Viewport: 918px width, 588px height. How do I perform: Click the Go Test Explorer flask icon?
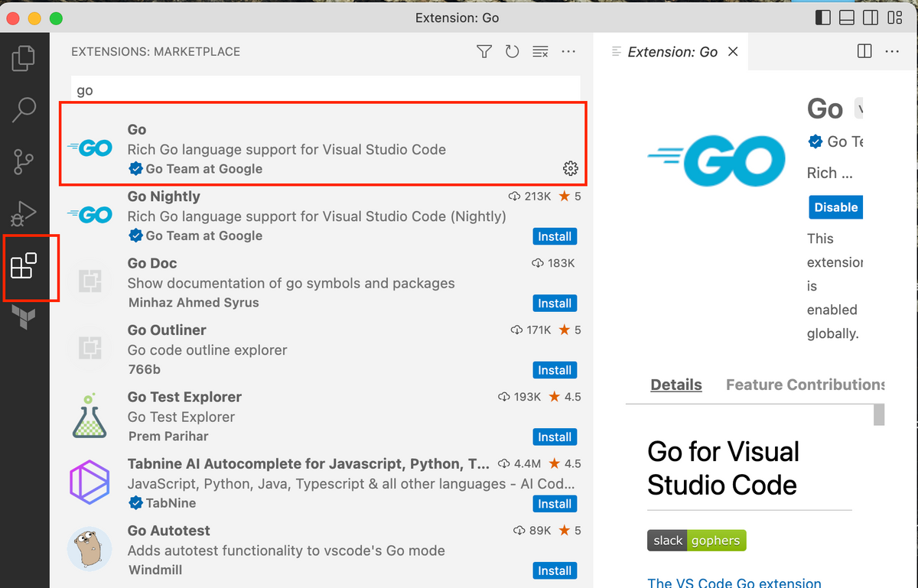click(x=90, y=417)
